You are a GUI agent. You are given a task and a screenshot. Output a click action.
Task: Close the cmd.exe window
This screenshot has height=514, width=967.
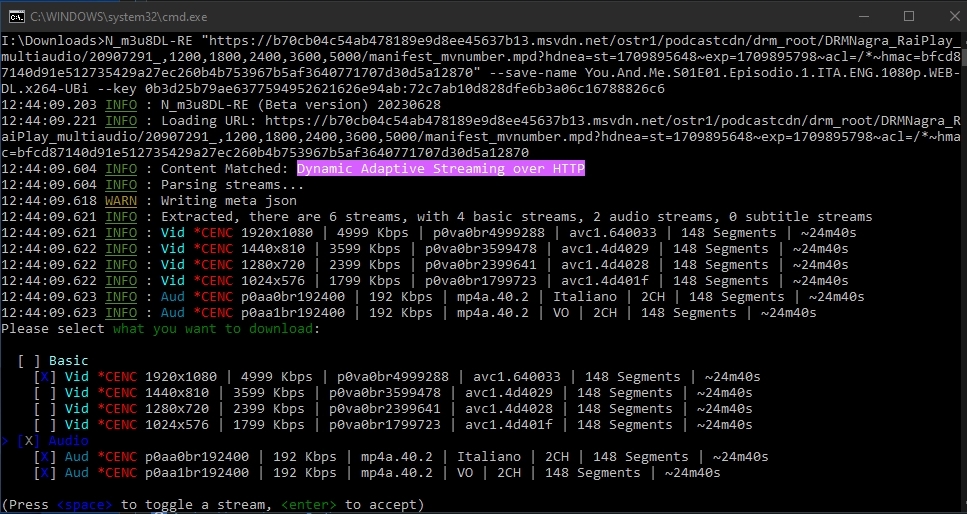(955, 17)
